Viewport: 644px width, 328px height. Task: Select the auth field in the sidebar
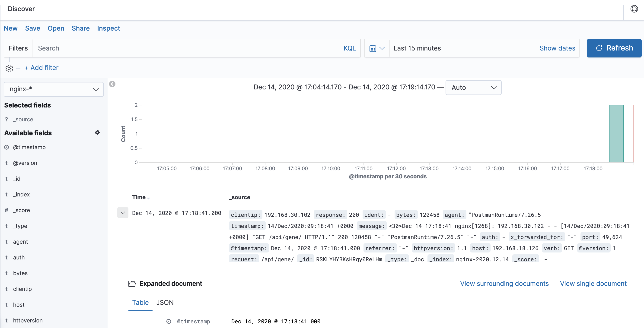[19, 257]
